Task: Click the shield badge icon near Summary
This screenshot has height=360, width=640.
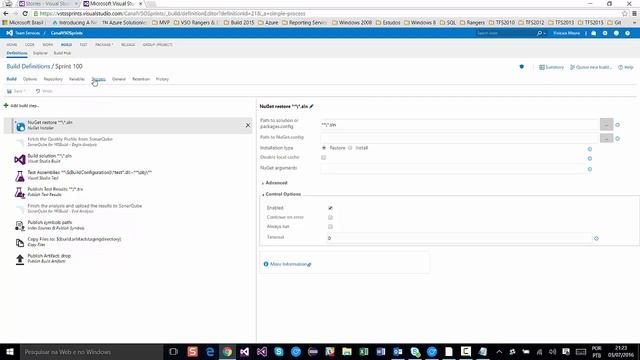Action: 522,67
